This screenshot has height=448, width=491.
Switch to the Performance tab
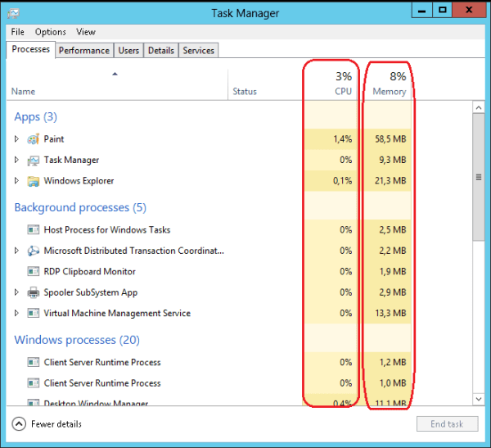click(x=84, y=50)
